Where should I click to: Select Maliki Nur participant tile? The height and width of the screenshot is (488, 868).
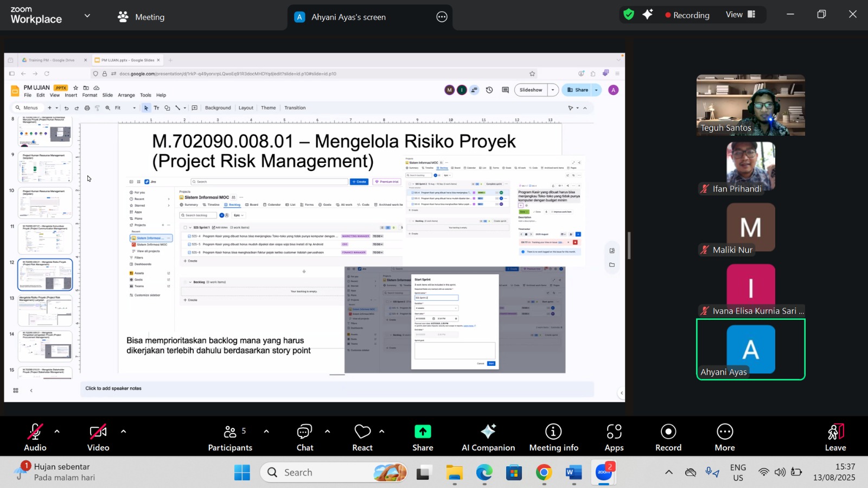click(x=751, y=228)
